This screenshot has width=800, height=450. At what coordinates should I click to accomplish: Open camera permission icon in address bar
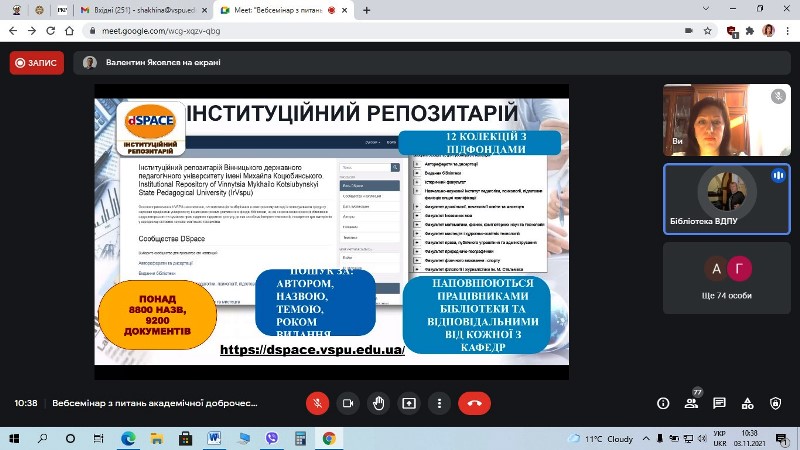(x=689, y=31)
